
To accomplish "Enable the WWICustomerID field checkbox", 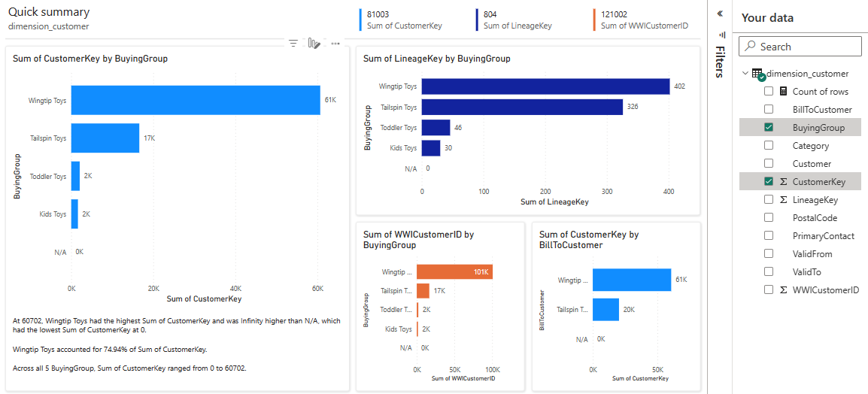I will pyautogui.click(x=769, y=289).
